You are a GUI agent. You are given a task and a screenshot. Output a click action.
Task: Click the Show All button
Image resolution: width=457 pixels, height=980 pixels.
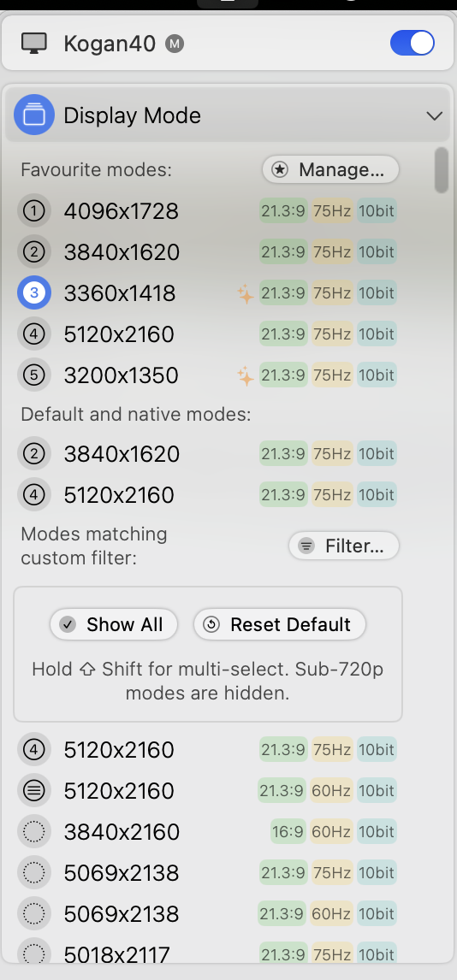[114, 624]
